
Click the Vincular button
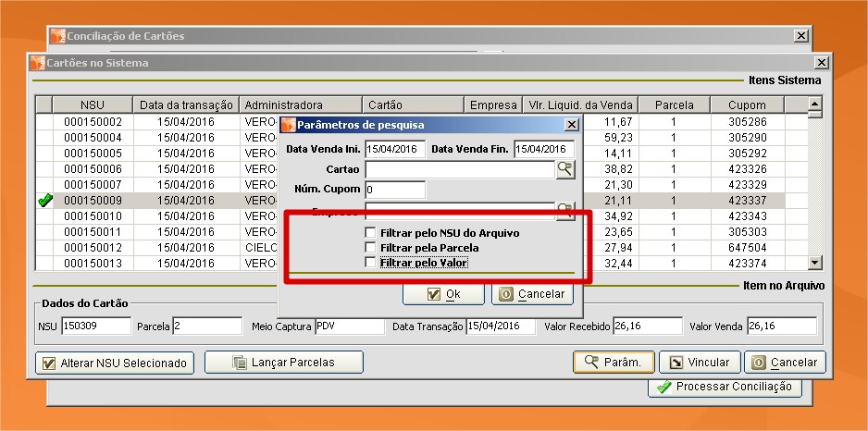(700, 363)
